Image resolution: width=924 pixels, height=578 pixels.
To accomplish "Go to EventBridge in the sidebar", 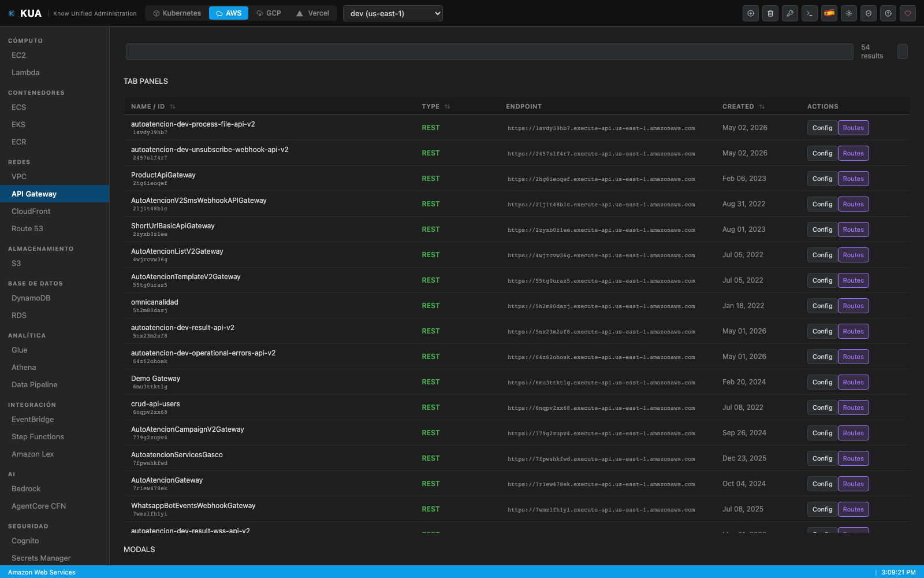I will click(x=54, y=420).
